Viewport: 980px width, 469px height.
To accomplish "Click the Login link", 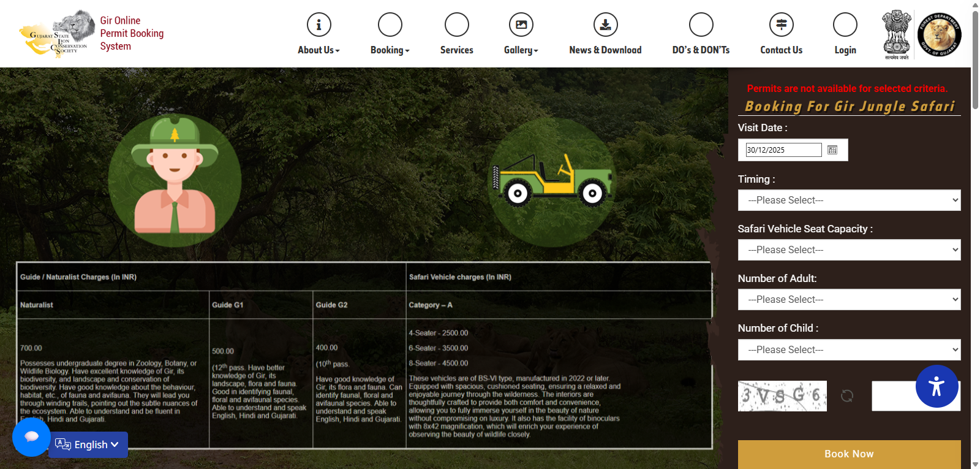I will 845,50.
